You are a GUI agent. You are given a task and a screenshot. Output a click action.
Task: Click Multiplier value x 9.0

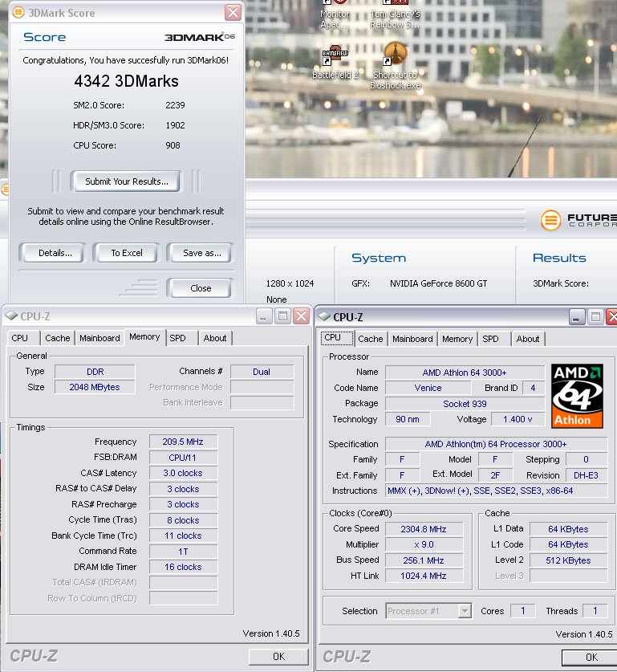point(424,544)
